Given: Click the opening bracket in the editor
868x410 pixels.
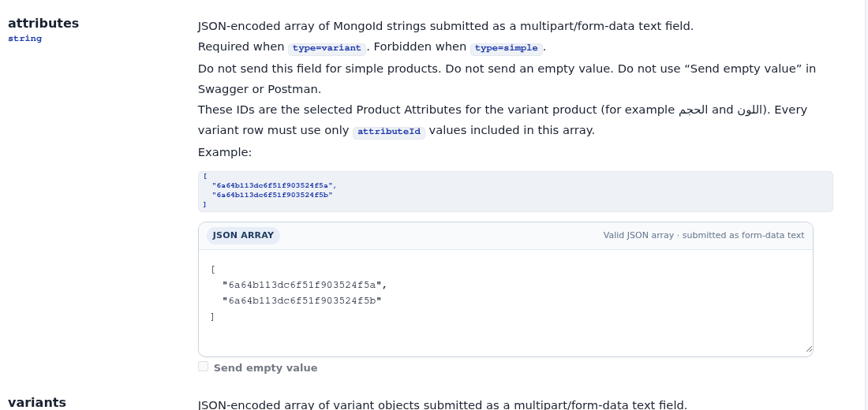Looking at the screenshot, I should 212,270.
